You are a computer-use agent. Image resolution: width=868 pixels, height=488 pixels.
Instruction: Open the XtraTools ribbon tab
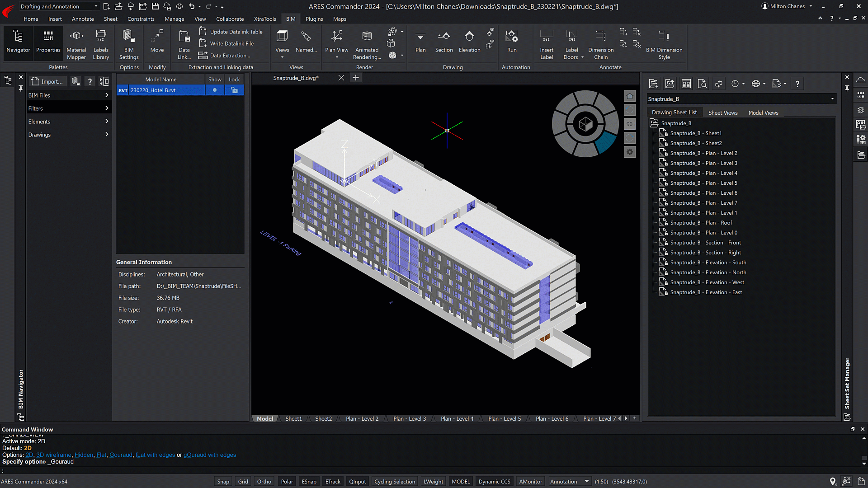click(265, 19)
